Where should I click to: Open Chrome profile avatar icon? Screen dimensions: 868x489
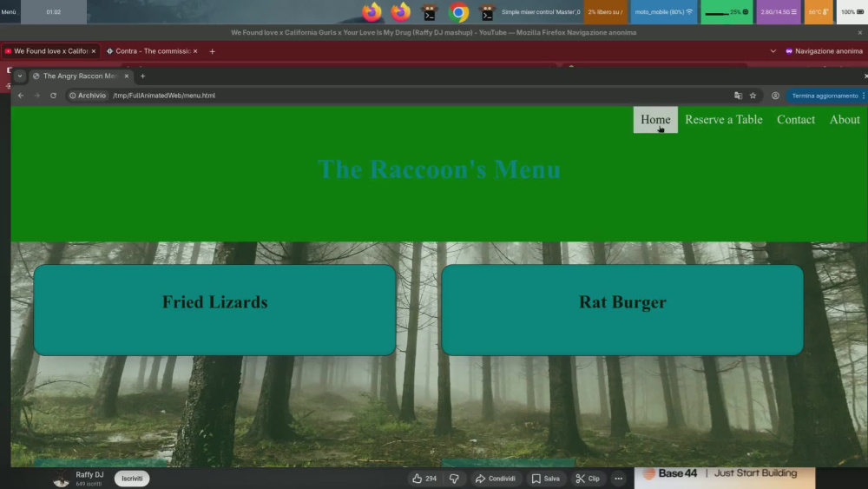(x=775, y=96)
